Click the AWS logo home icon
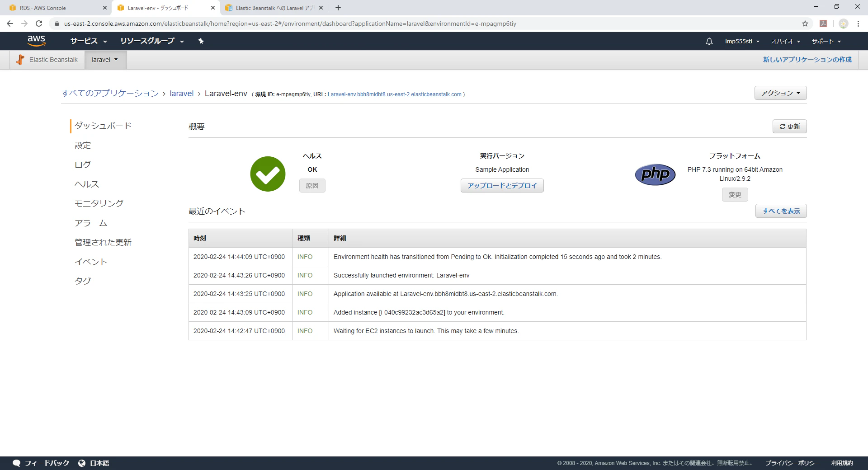The width and height of the screenshot is (868, 470). [x=36, y=41]
